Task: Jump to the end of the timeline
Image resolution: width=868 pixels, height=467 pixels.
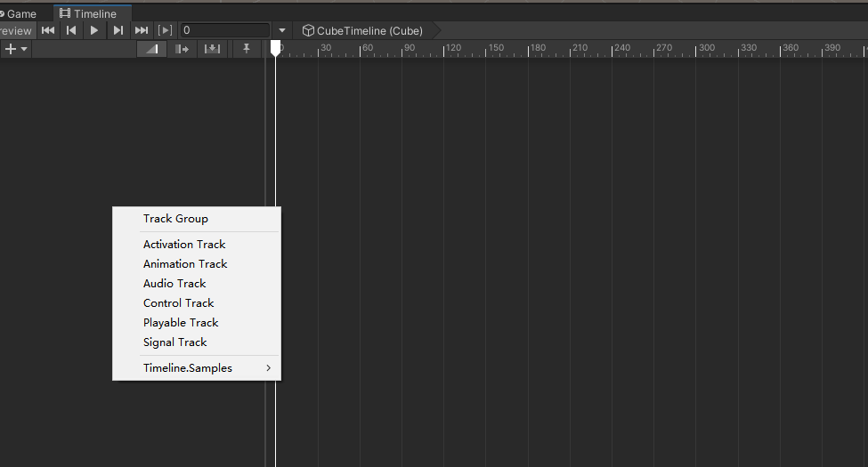Action: (x=142, y=30)
